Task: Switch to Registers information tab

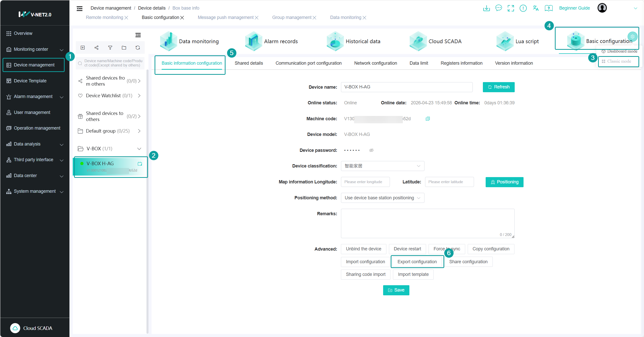Action: pyautogui.click(x=461, y=63)
